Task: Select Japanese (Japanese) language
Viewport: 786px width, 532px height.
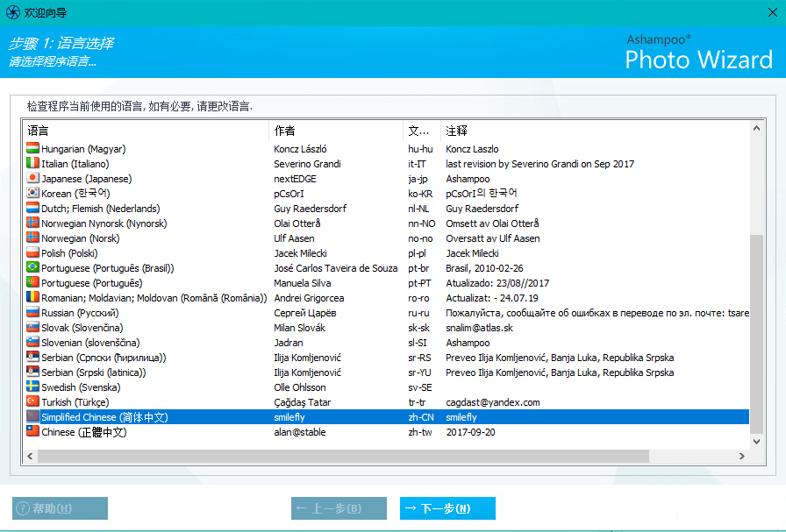Action: tap(387, 179)
